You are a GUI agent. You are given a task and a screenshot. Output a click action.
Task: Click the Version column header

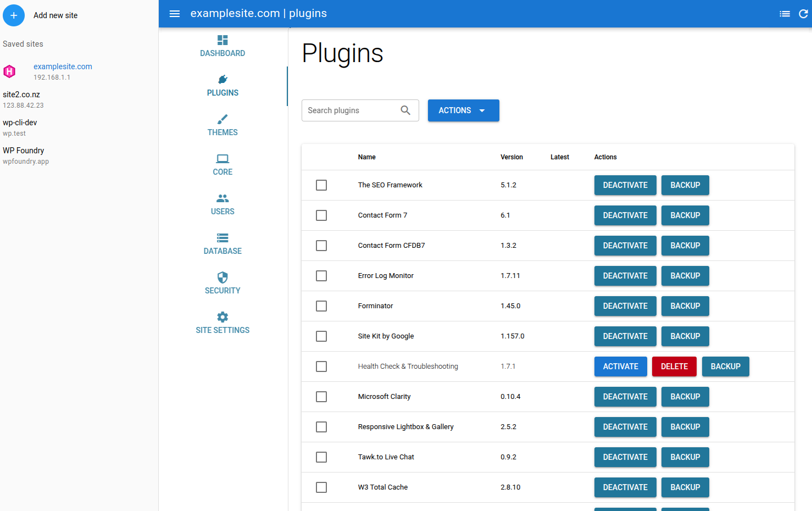[x=511, y=157]
